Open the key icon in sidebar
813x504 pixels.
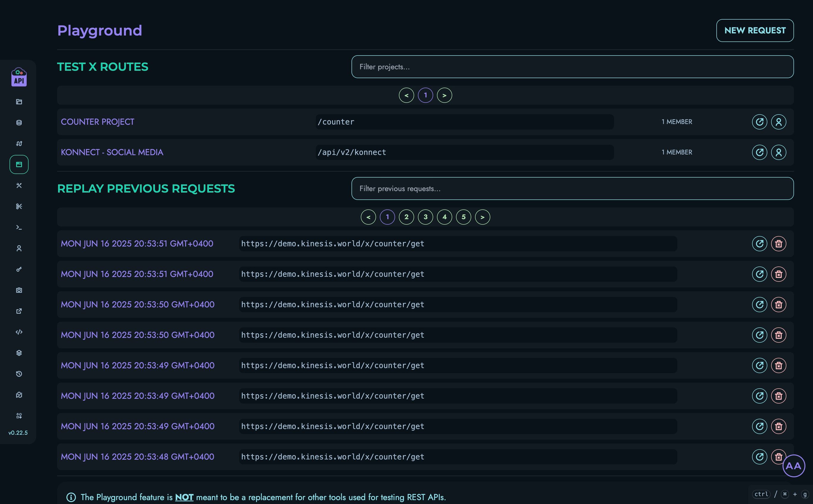(x=19, y=269)
